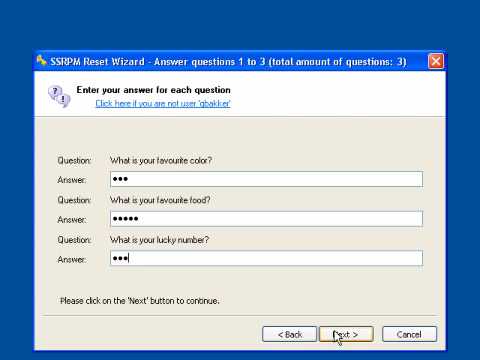Close the wizard with the red X

tap(436, 61)
